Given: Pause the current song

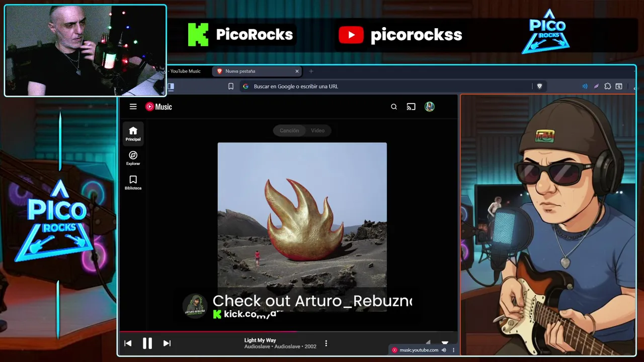Looking at the screenshot, I should click(x=147, y=343).
